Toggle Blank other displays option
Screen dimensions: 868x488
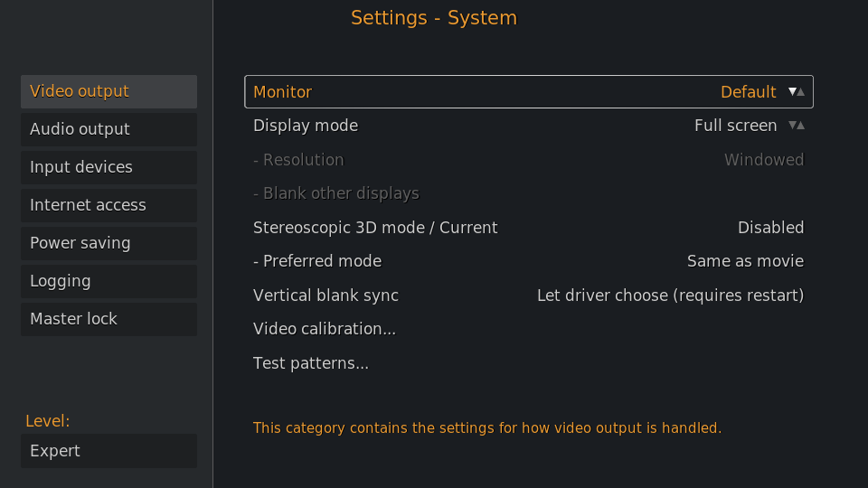[x=529, y=193]
